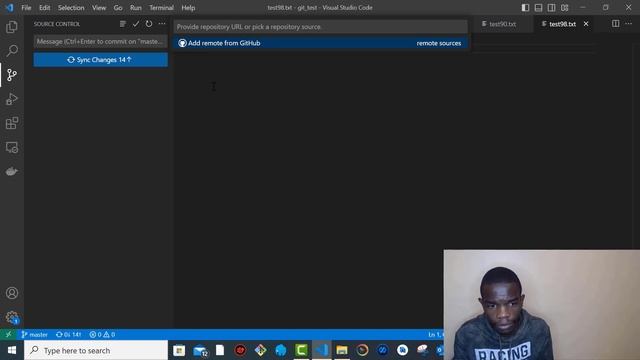Open the Help menu
Image resolution: width=640 pixels, height=360 pixels.
[188, 8]
